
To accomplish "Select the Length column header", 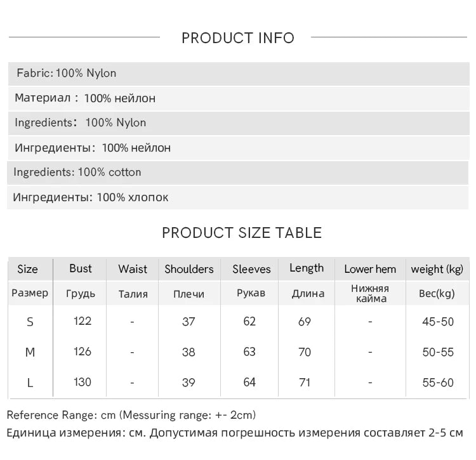I will [307, 268].
